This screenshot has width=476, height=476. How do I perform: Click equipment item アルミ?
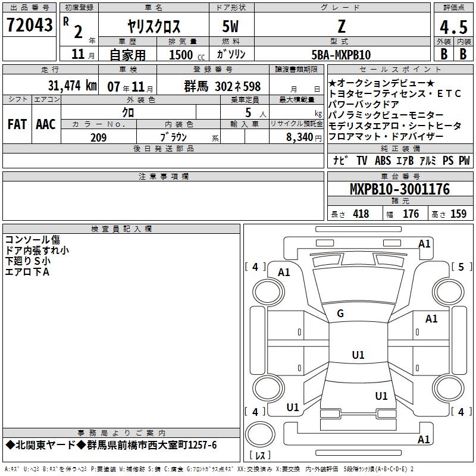[428, 161]
